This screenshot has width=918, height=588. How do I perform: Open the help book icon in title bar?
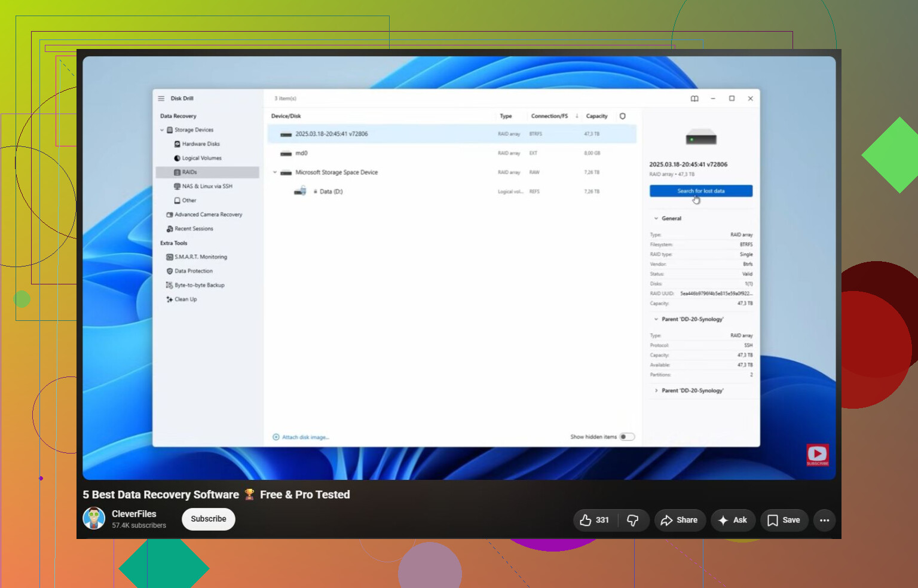pyautogui.click(x=694, y=99)
